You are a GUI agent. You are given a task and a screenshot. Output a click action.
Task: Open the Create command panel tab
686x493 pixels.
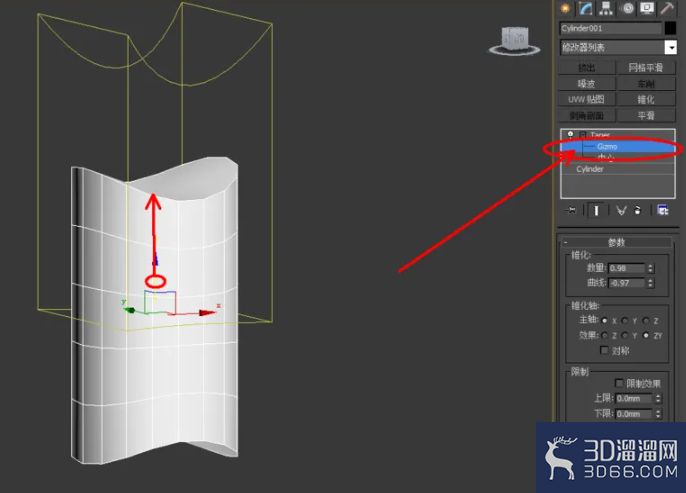(x=565, y=8)
